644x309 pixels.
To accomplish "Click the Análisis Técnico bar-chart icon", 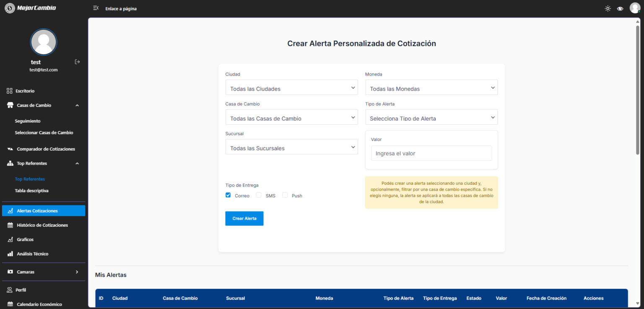I will (10, 254).
